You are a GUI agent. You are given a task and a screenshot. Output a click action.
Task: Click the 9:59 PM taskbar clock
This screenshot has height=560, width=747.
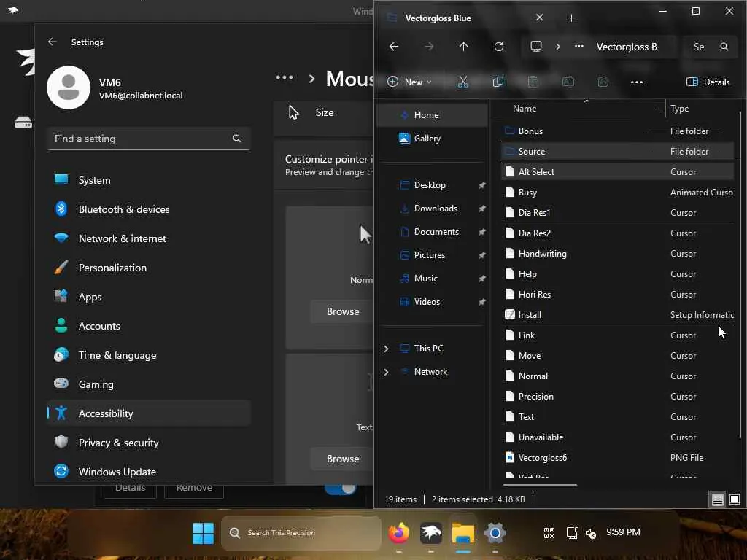point(623,532)
